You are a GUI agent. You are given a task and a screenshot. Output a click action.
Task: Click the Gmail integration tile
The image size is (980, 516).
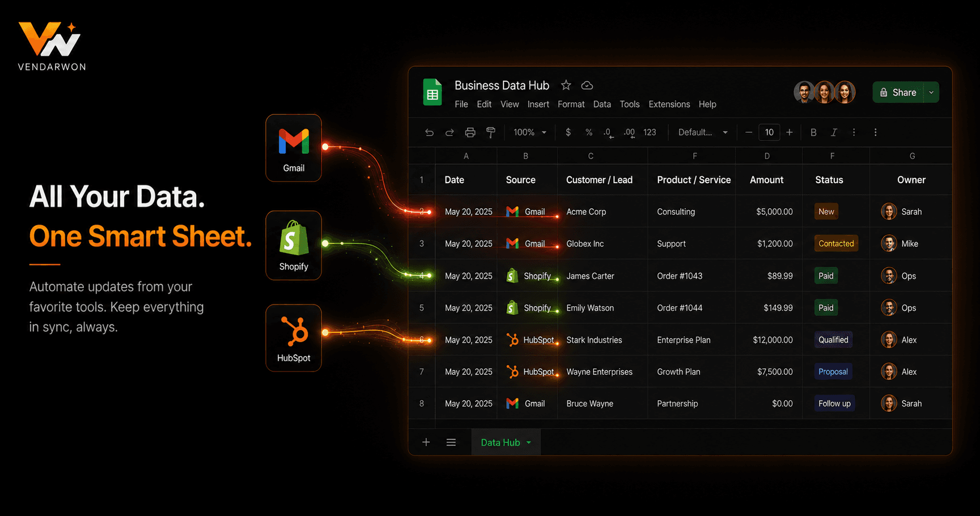coord(294,148)
